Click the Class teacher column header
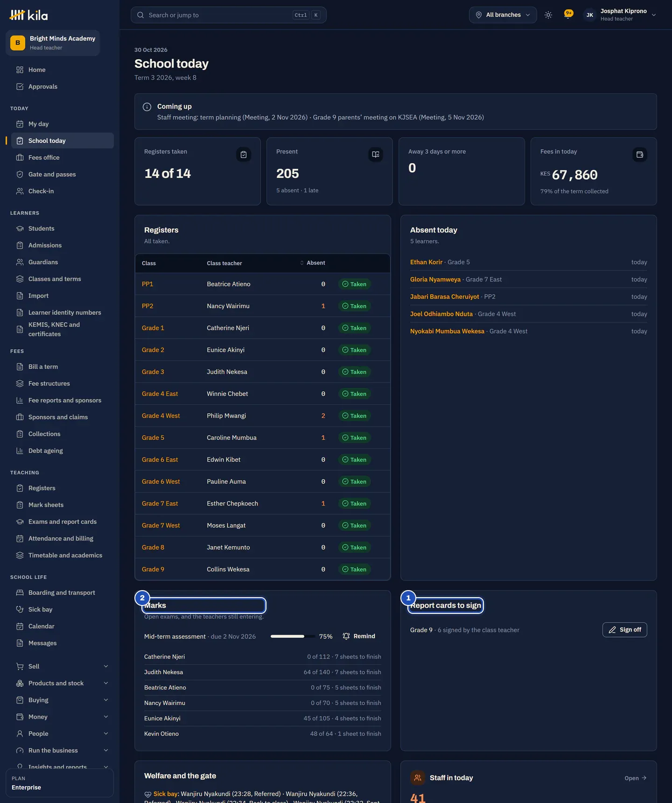672x803 pixels. pos(224,263)
